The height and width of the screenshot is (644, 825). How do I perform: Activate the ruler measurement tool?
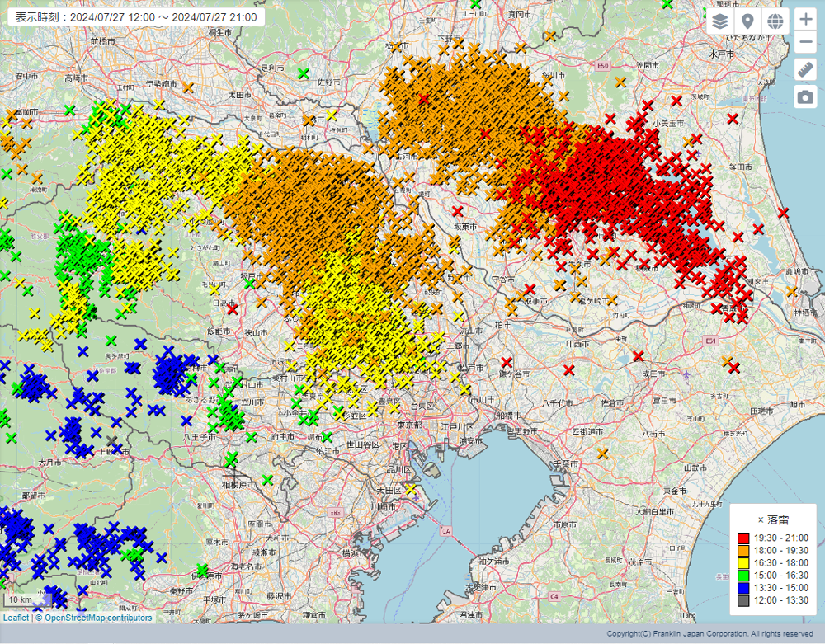tap(805, 70)
